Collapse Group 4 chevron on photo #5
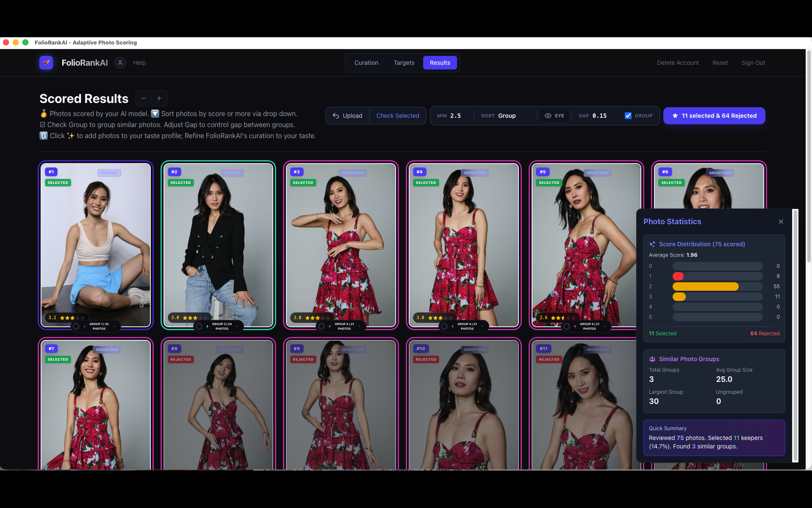This screenshot has width=812, height=508. tap(605, 326)
